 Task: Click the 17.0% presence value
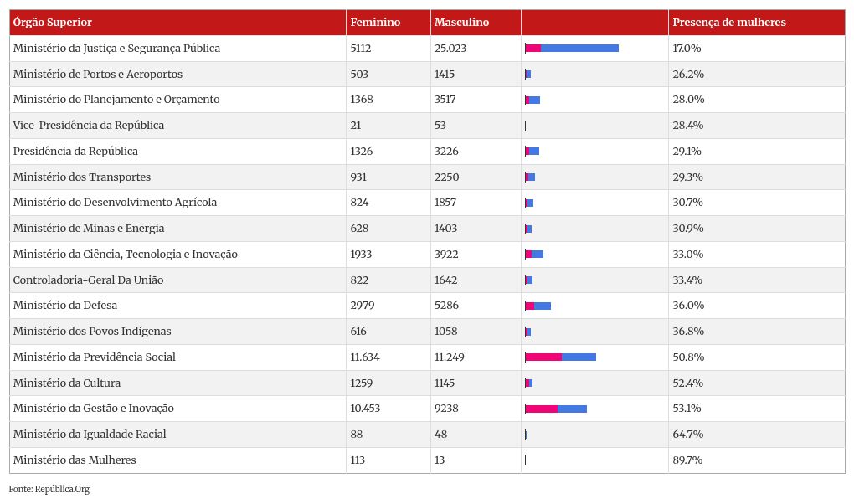click(687, 49)
